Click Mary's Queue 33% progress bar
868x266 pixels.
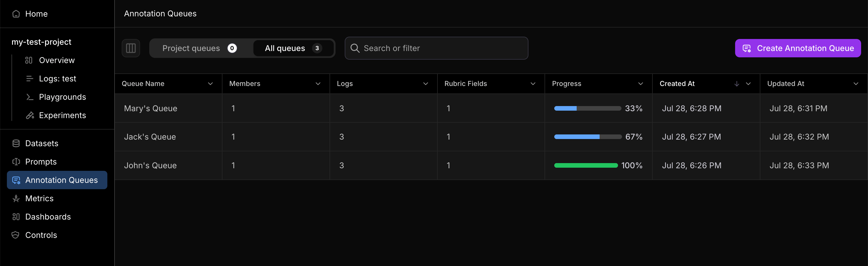(x=587, y=108)
